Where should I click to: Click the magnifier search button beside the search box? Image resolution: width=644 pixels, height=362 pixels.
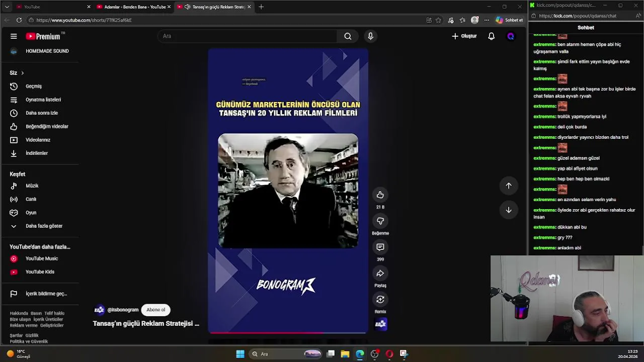(348, 36)
